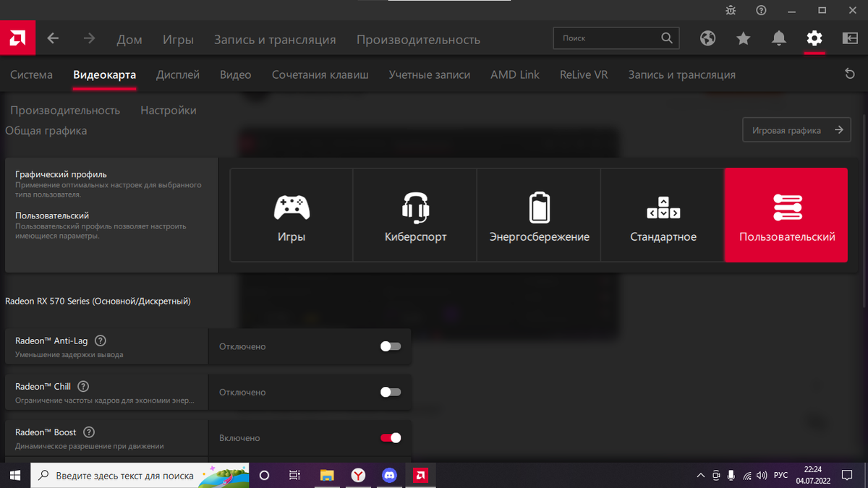Click РУС language indicator

pos(780,475)
